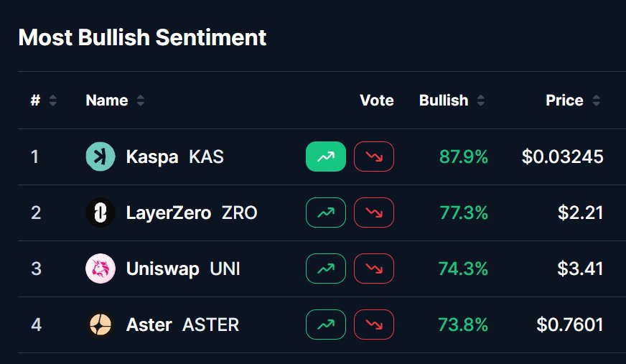Viewport: 626px width, 364px height.
Task: Vote bullish on Kaspa
Action: (326, 157)
